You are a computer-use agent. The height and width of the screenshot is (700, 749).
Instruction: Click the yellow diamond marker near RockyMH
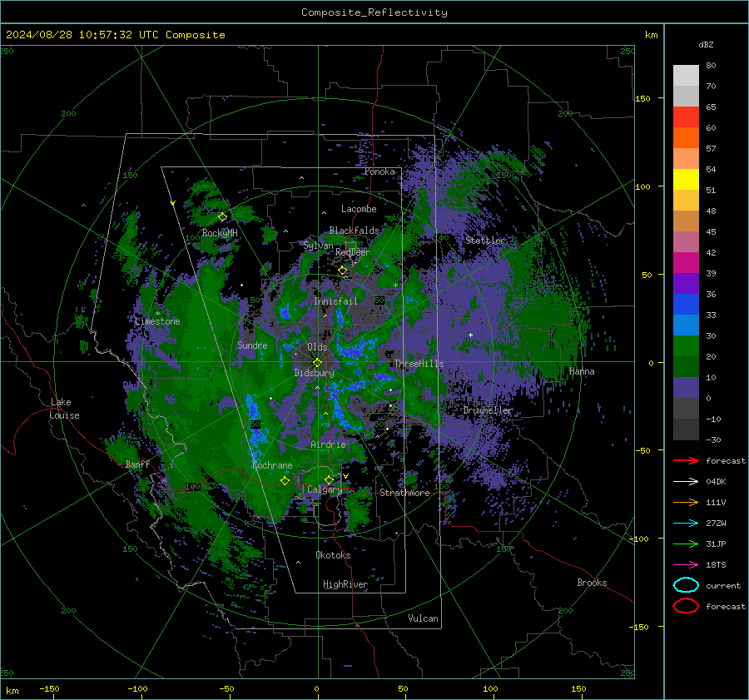pyautogui.click(x=222, y=217)
